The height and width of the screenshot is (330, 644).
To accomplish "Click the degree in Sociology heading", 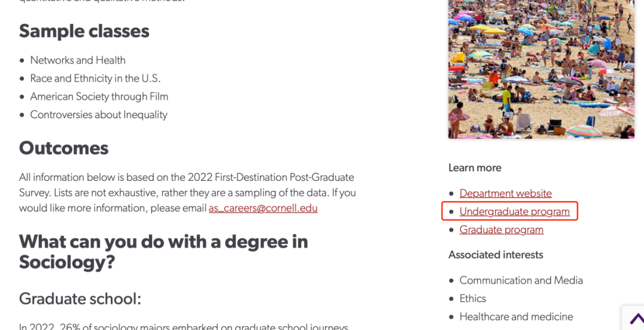I will click(x=163, y=251).
